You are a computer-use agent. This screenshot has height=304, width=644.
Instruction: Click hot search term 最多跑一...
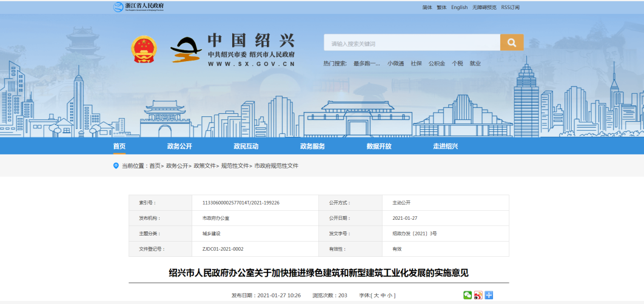(x=367, y=64)
